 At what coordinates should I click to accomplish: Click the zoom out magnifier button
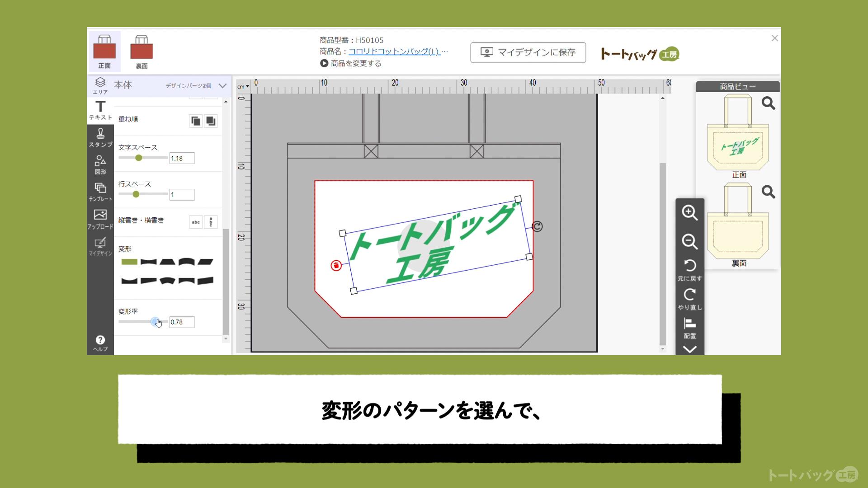point(690,241)
